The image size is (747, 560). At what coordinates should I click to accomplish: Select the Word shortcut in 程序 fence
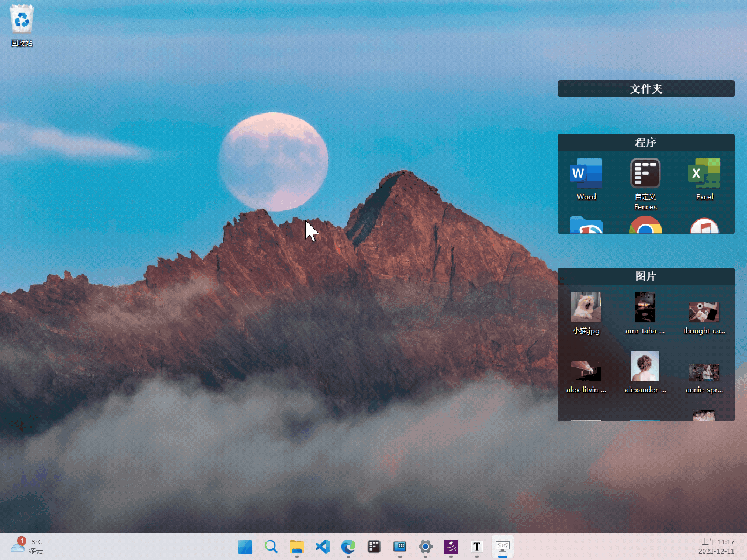pos(586,179)
